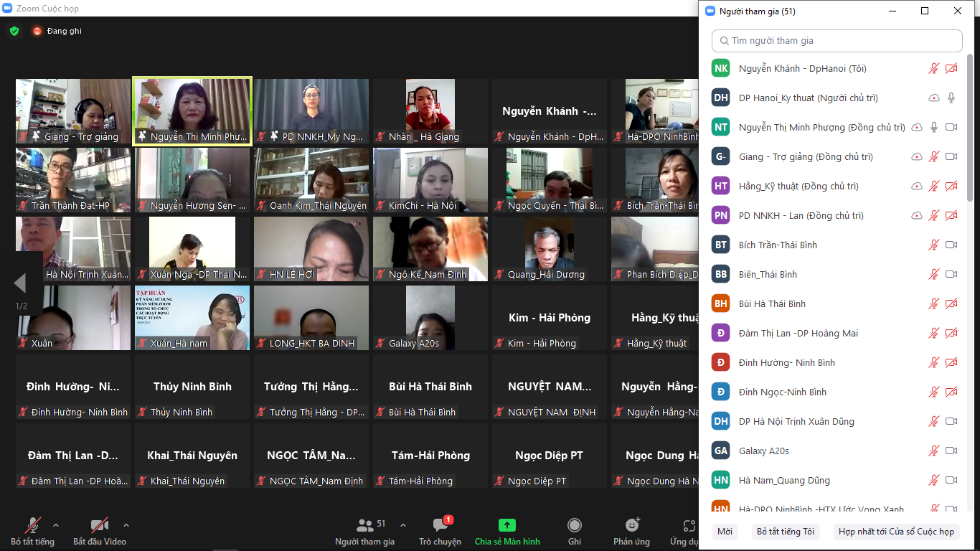This screenshot has width=980, height=551.
Task: Click muted mic icon for Đàm Thị Lan row
Action: (x=933, y=334)
